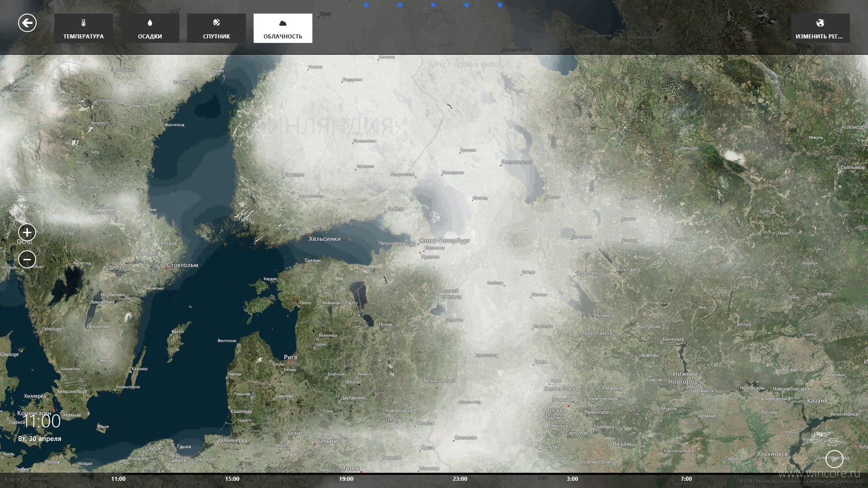Click the large 11:00 time display
This screenshot has width=868, height=488.
42,421
